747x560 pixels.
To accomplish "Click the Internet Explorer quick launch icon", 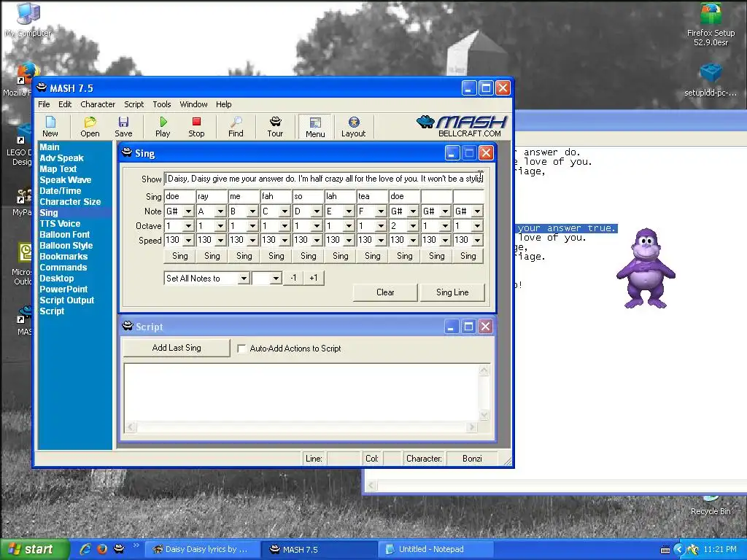I will [x=86, y=549].
